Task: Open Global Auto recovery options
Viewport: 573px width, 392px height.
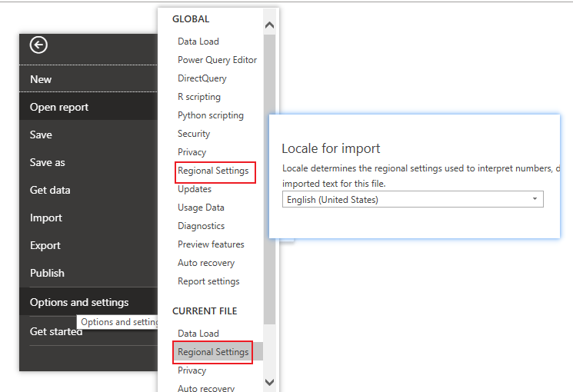Action: [x=206, y=263]
